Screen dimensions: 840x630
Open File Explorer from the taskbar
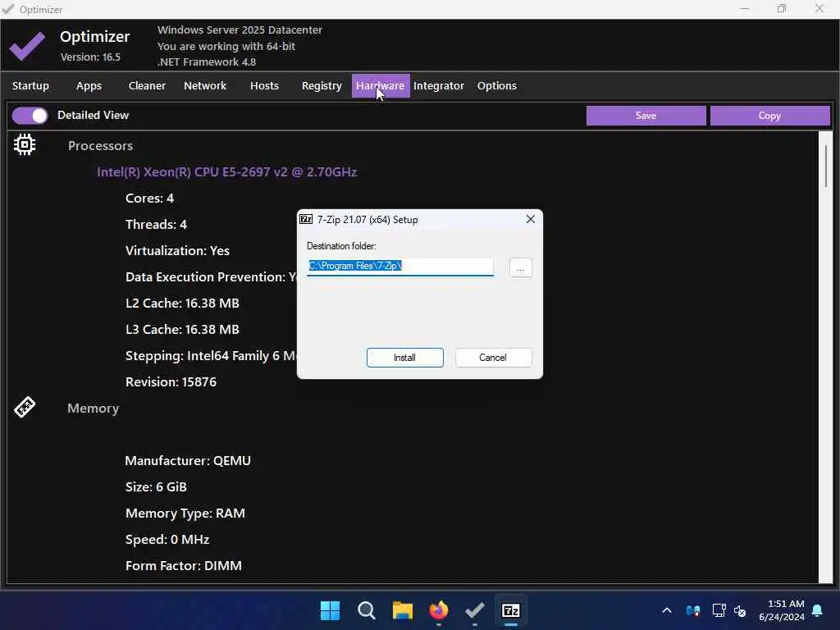pyautogui.click(x=402, y=610)
